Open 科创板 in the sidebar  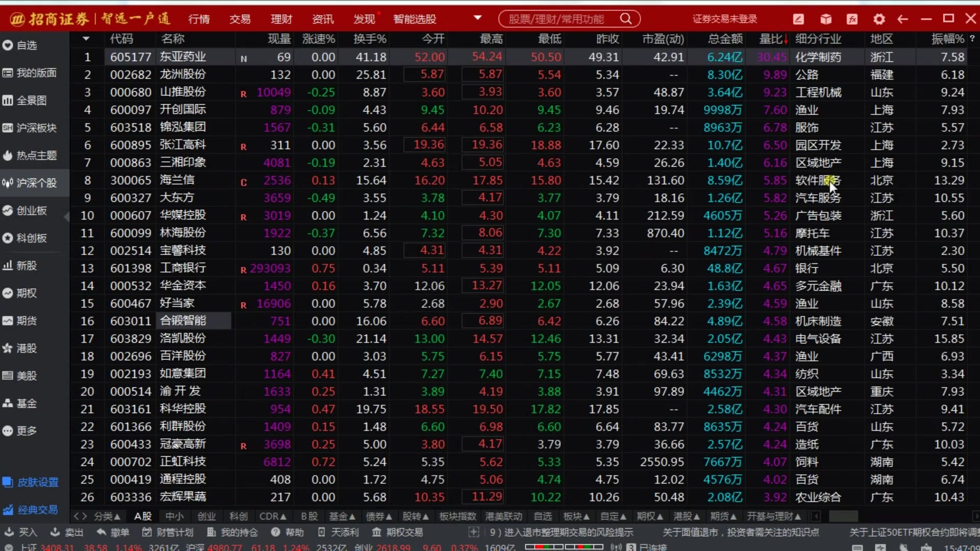coord(25,238)
